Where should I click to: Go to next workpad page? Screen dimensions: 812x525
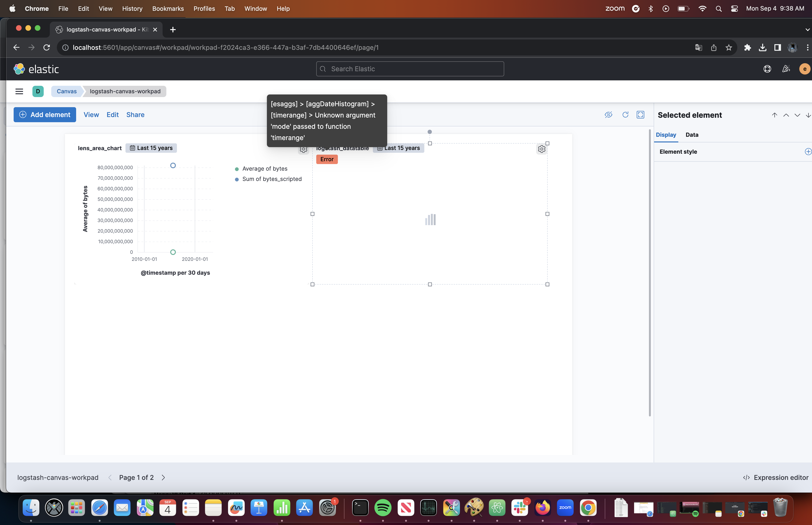pos(163,477)
